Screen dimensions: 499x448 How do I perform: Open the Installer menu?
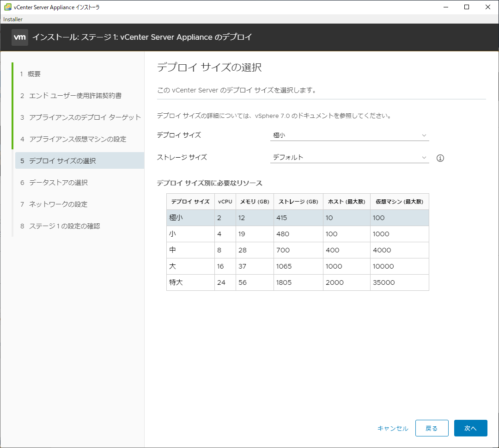click(x=13, y=19)
